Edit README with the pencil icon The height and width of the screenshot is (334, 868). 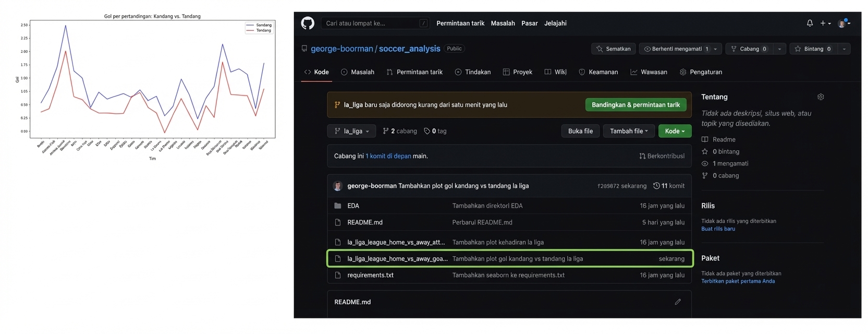click(x=678, y=302)
